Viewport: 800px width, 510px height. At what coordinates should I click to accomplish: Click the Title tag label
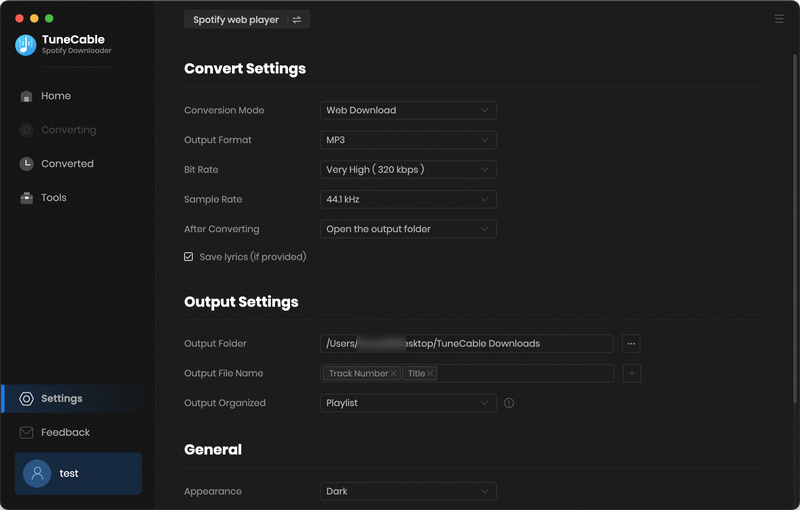[x=416, y=373]
